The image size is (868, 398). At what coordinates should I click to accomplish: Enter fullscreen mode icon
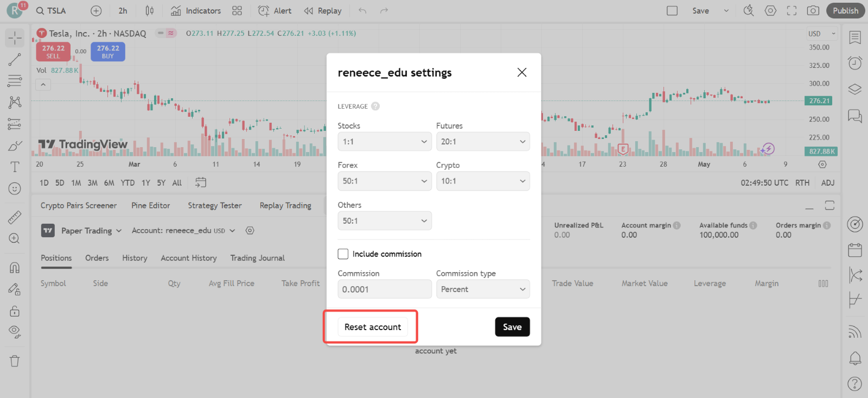pyautogui.click(x=792, y=11)
